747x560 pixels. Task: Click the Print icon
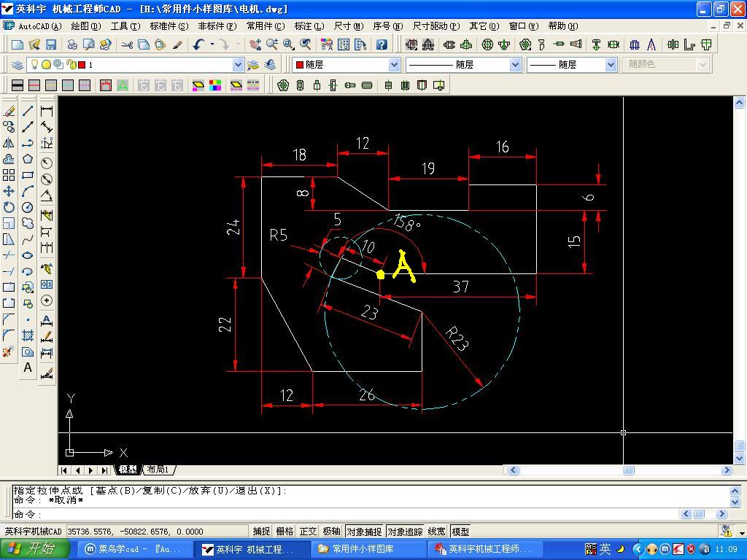(x=72, y=44)
